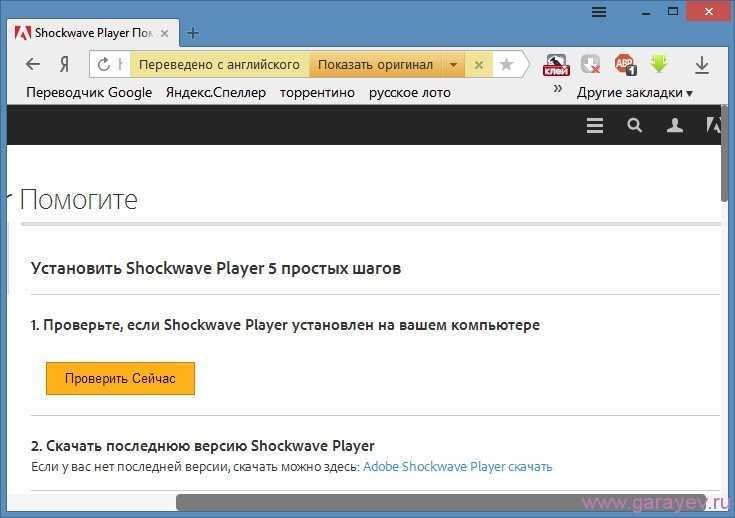Click the horizontal page scrollbar thumb
This screenshot has height=518, width=735.
tap(441, 503)
